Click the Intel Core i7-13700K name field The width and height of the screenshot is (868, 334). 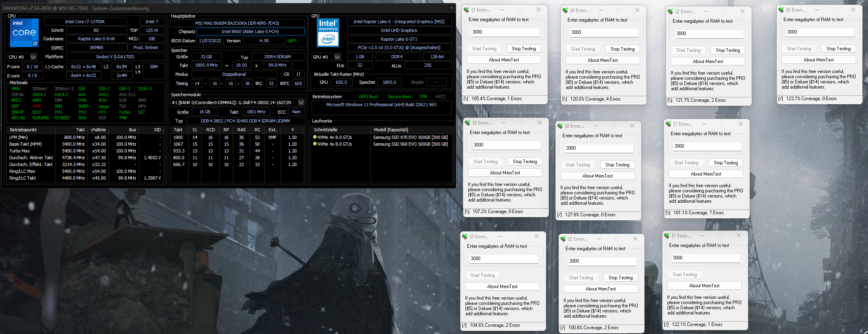(x=85, y=22)
